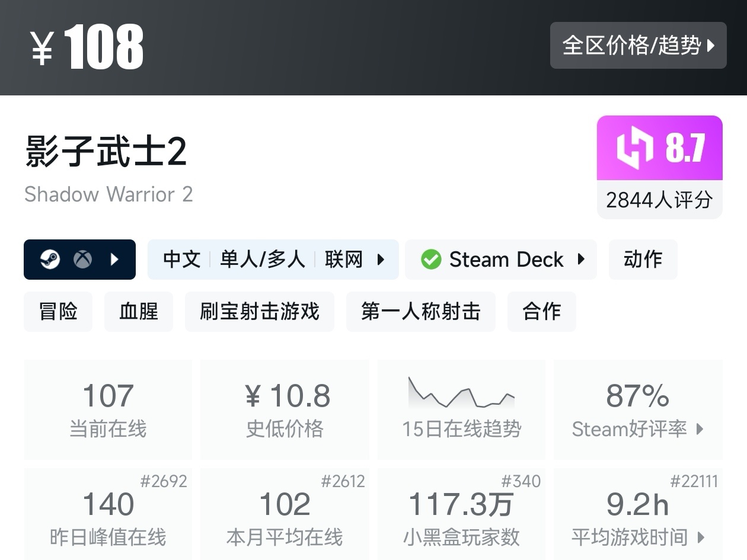Open the 2844人评分 rating count

click(659, 200)
